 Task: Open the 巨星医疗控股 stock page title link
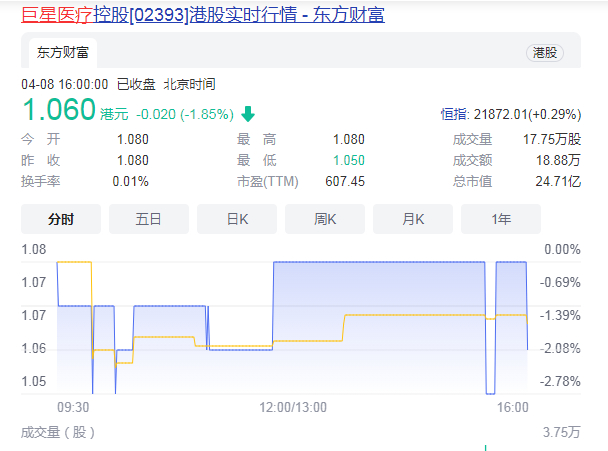point(203,15)
